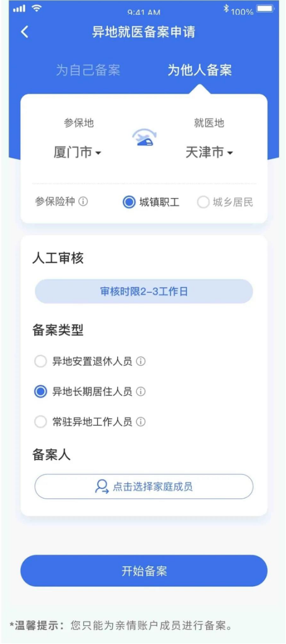Show info for 异地长期居住人员
286x644 pixels.
pos(141,392)
